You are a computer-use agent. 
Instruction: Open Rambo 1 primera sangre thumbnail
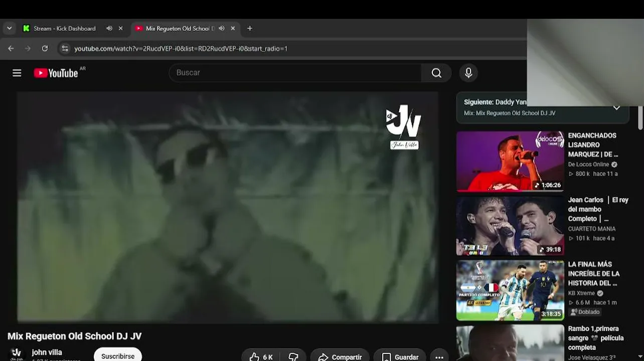[x=510, y=343]
